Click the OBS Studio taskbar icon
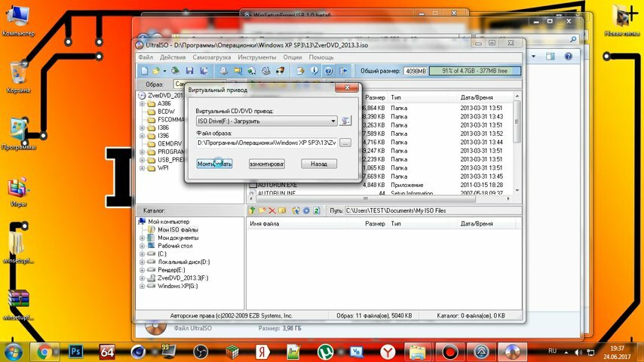This screenshot has height=362, width=644. (201, 352)
